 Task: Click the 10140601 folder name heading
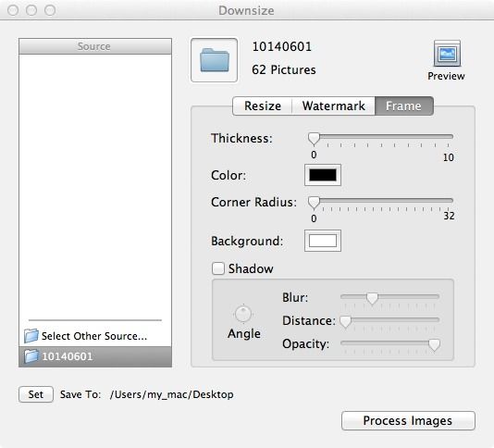coord(281,46)
